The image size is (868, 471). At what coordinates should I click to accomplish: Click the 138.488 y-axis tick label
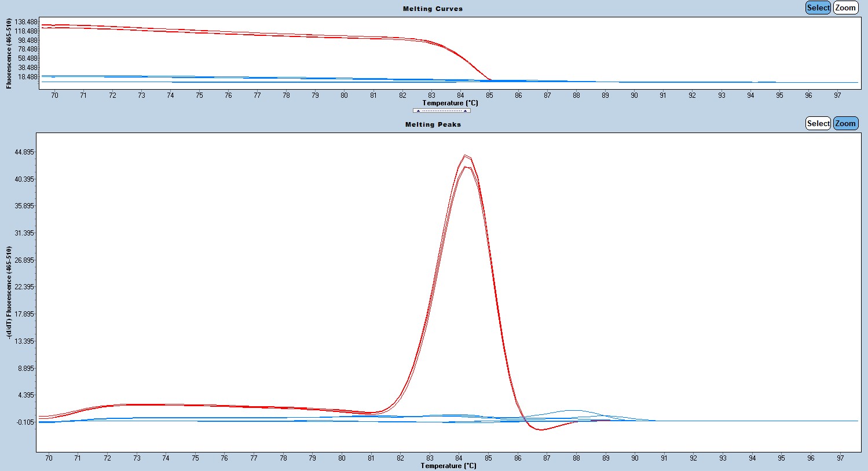pos(27,22)
